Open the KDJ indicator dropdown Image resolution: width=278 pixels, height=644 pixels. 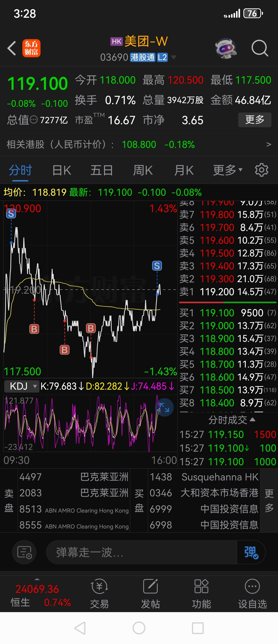(x=22, y=386)
